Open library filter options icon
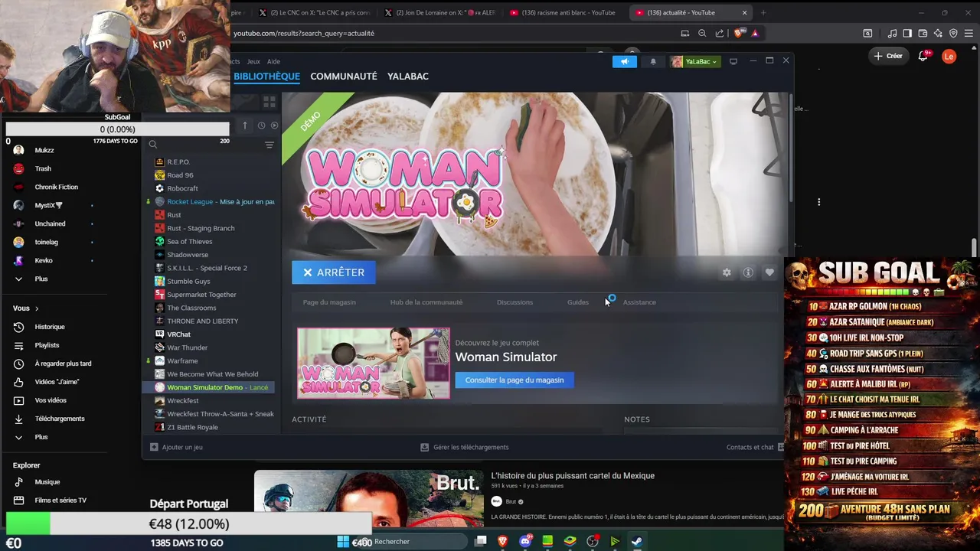Viewport: 980px width, 551px height. tap(269, 145)
